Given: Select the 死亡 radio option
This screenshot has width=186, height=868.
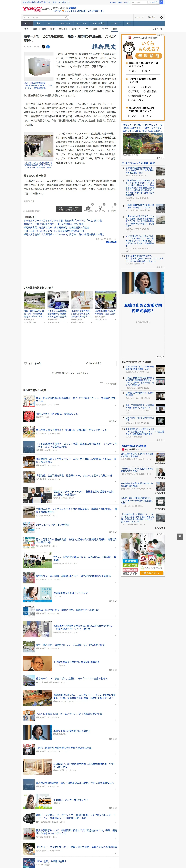Looking at the screenshot, I should point(129,87).
